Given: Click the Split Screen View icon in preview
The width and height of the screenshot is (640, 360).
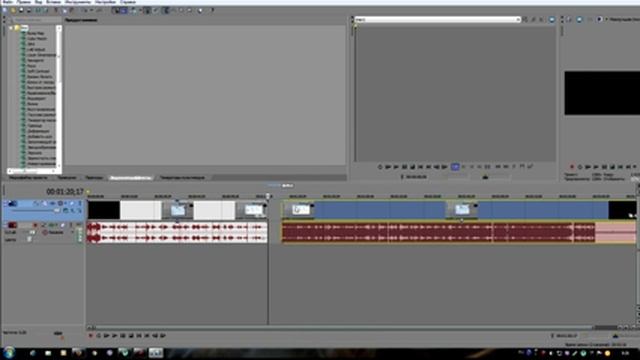Looking at the screenshot, I should tap(599, 19).
